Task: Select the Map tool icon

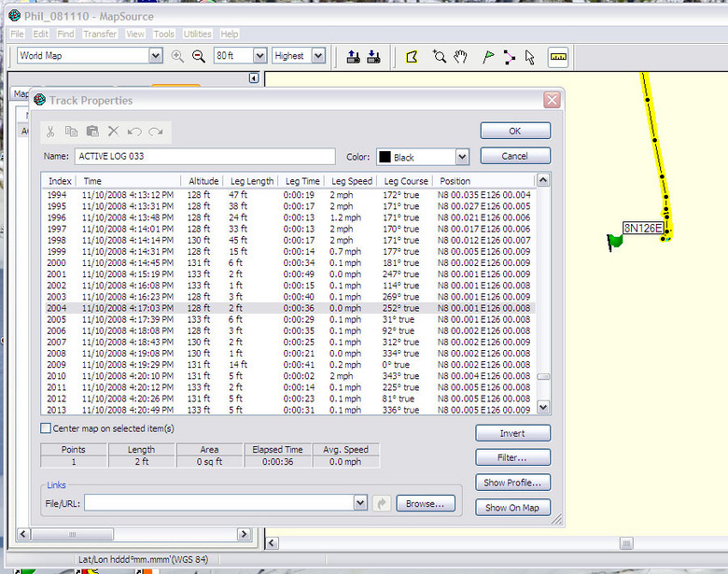Action: click(x=412, y=57)
